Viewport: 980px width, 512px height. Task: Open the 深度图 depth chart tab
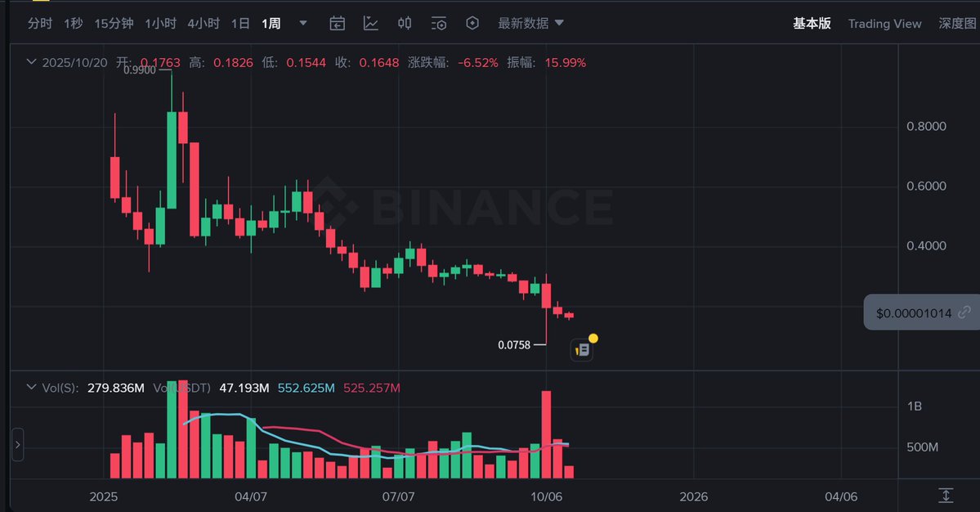click(957, 24)
